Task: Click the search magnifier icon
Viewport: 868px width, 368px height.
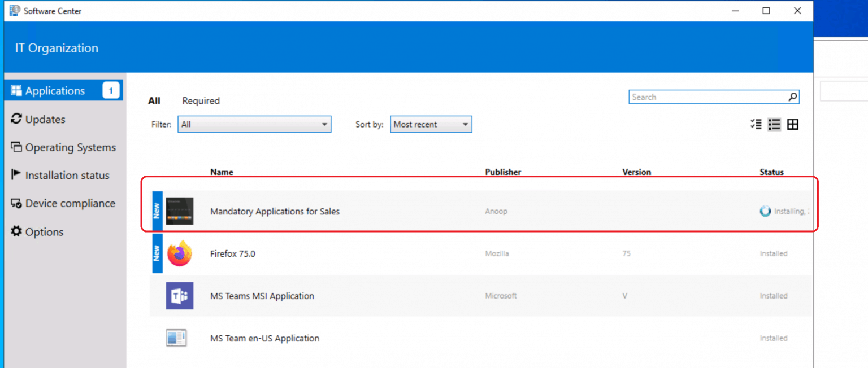Action: [793, 97]
